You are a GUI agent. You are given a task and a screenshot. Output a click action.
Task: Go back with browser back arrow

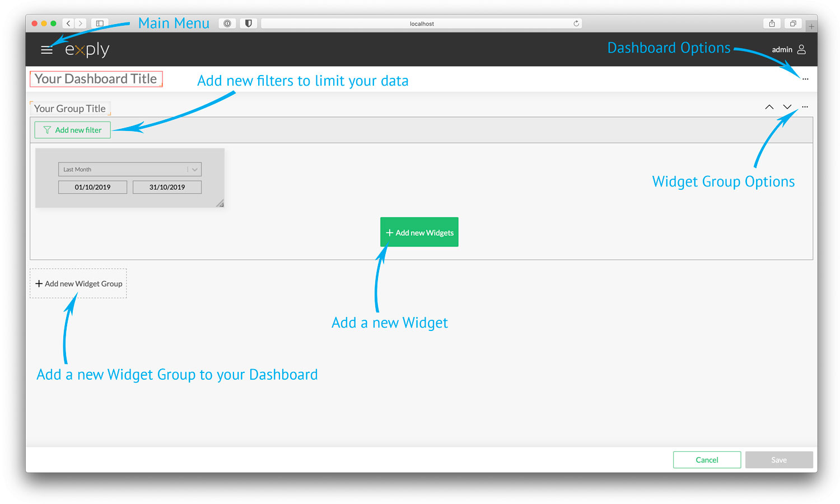click(68, 24)
